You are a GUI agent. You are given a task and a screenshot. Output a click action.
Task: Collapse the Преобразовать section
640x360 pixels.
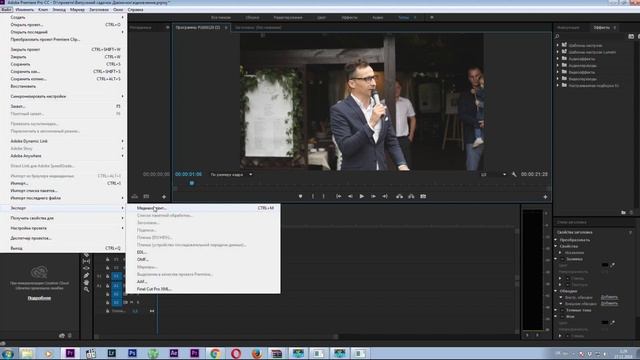pyautogui.click(x=556, y=240)
